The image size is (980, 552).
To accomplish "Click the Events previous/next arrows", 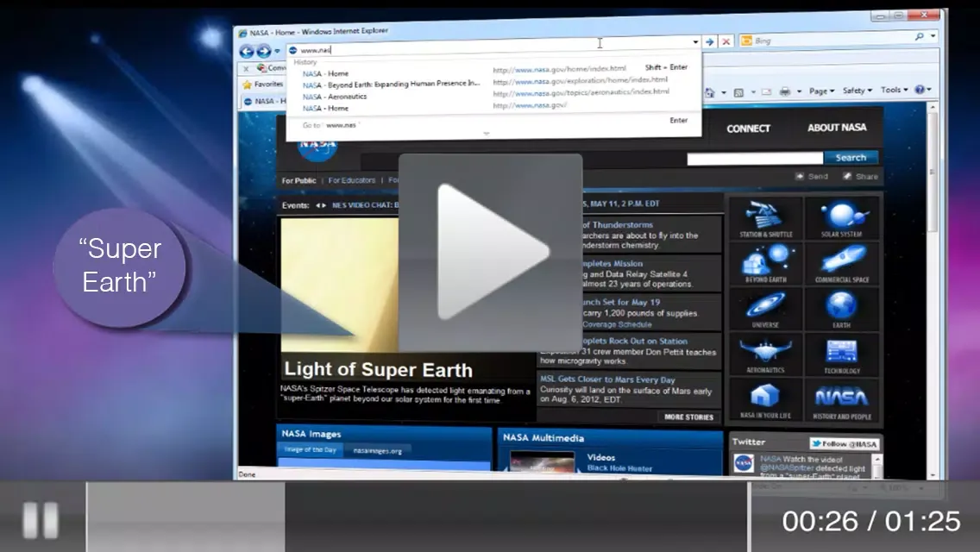I will coord(321,205).
